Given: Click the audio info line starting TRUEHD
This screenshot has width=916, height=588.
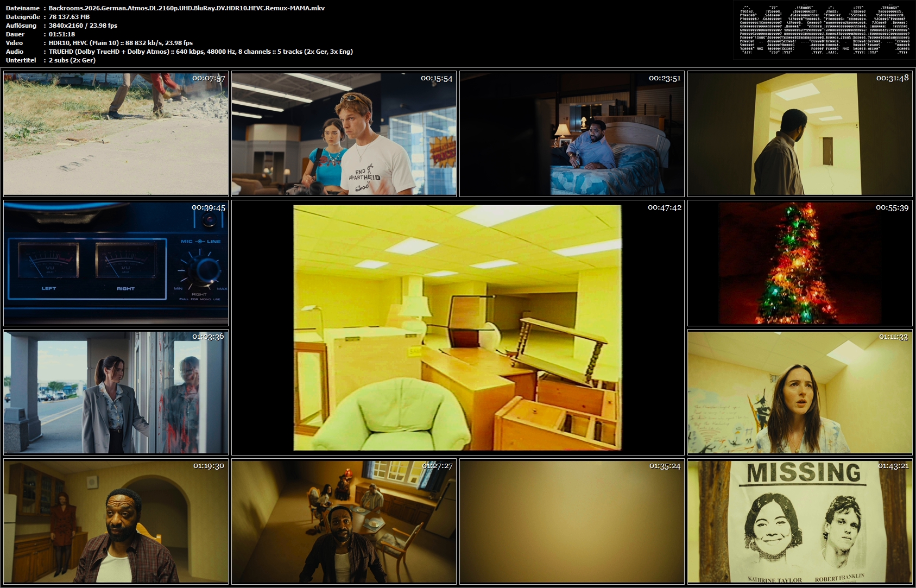Looking at the screenshot, I should pos(201,52).
